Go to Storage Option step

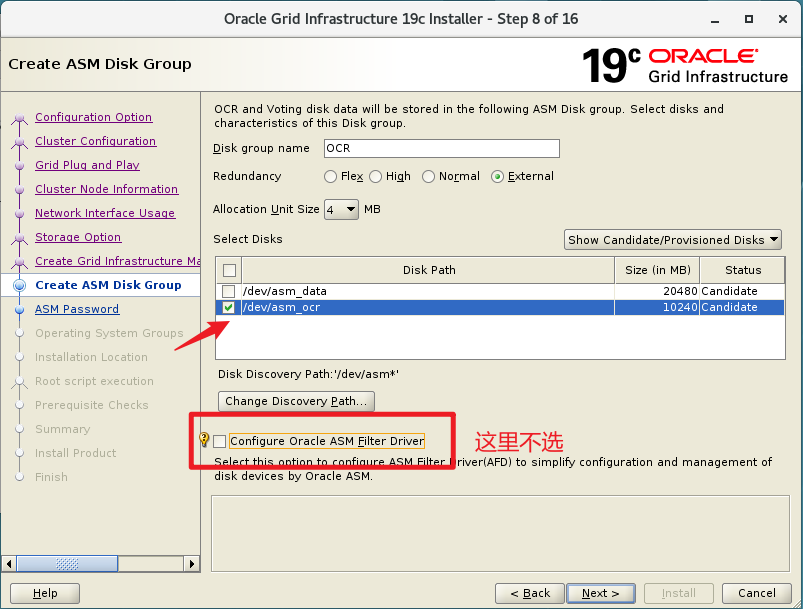tap(78, 237)
